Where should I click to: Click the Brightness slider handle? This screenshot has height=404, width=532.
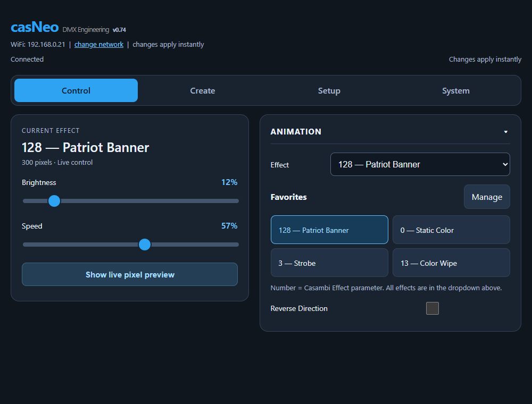coord(54,201)
